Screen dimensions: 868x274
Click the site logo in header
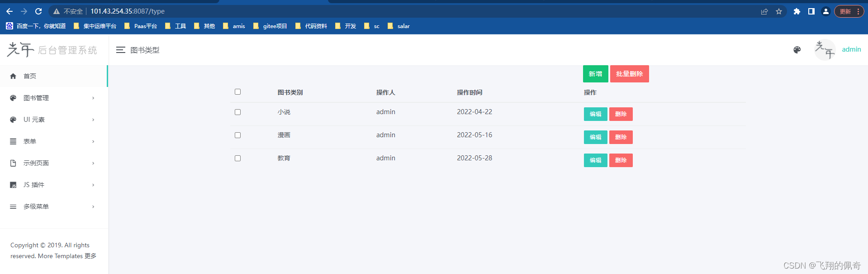(x=52, y=50)
